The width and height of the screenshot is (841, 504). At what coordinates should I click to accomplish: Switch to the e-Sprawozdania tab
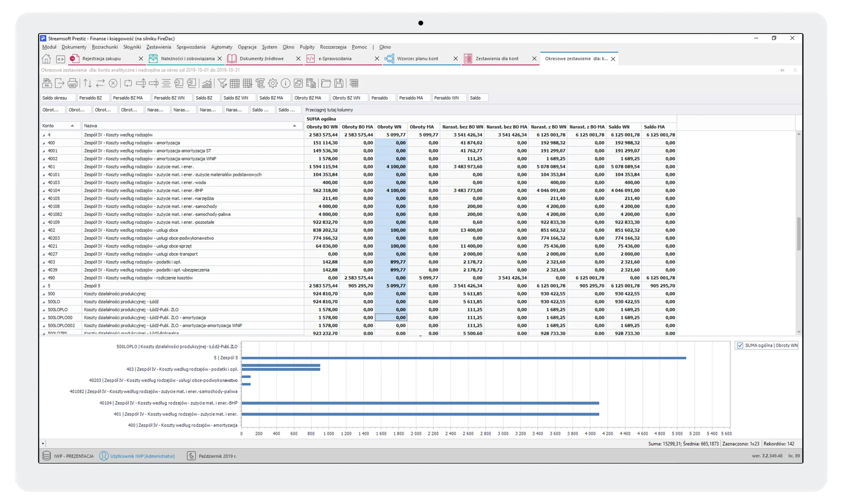click(x=335, y=59)
